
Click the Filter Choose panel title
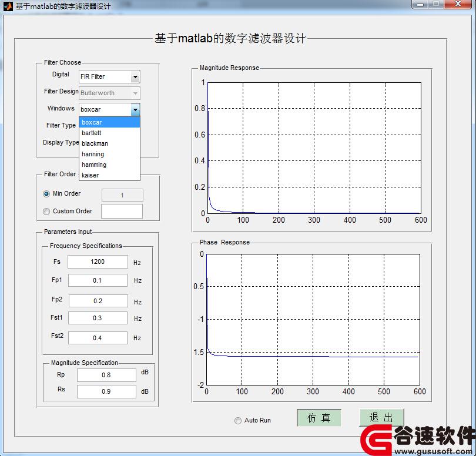(62, 62)
